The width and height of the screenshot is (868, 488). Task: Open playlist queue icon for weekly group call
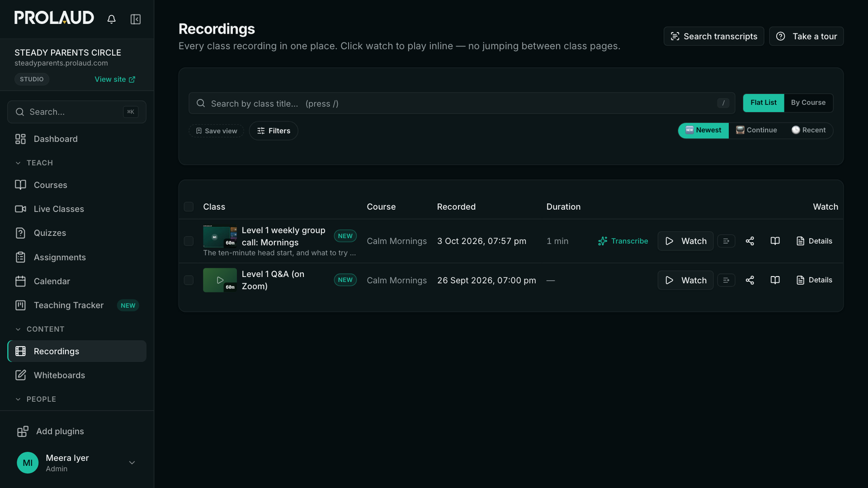coord(726,241)
